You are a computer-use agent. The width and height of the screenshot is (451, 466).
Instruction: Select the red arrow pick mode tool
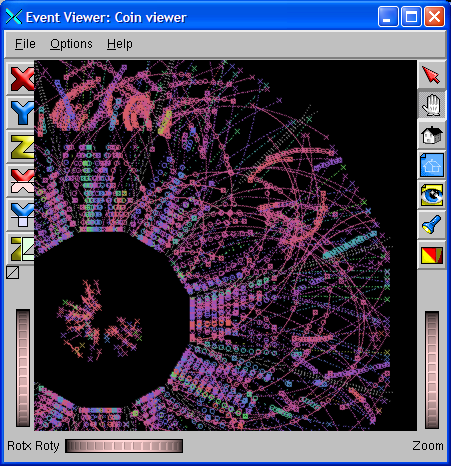(431, 75)
